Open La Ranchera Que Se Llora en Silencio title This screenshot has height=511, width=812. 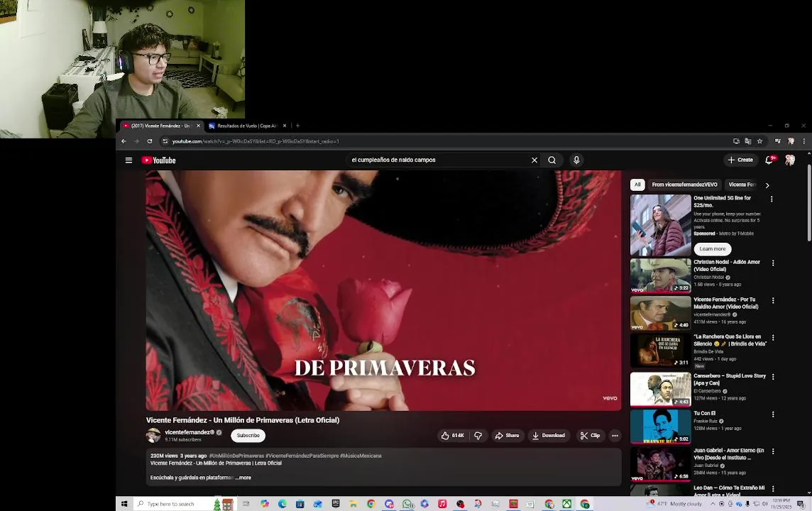pyautogui.click(x=730, y=340)
